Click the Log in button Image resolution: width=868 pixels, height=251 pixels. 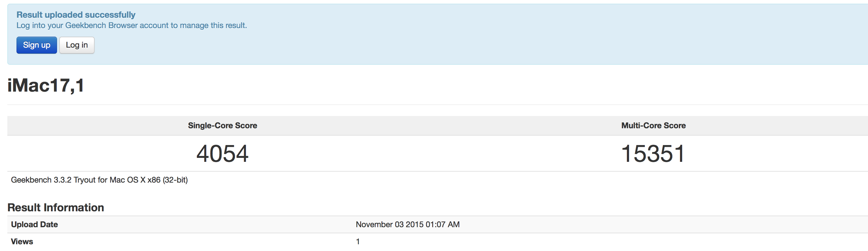click(77, 45)
